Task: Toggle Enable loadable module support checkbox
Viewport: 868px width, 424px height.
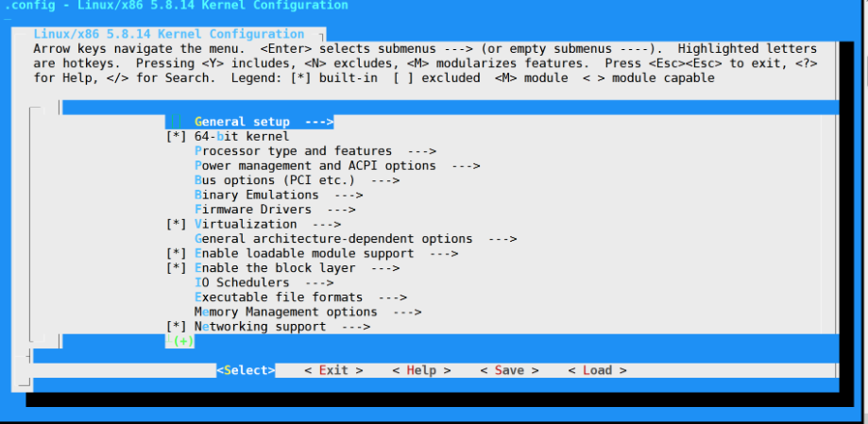Action: pyautogui.click(x=176, y=253)
